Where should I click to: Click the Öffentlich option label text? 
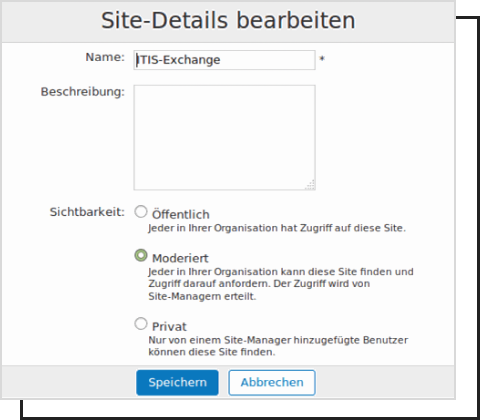181,214
